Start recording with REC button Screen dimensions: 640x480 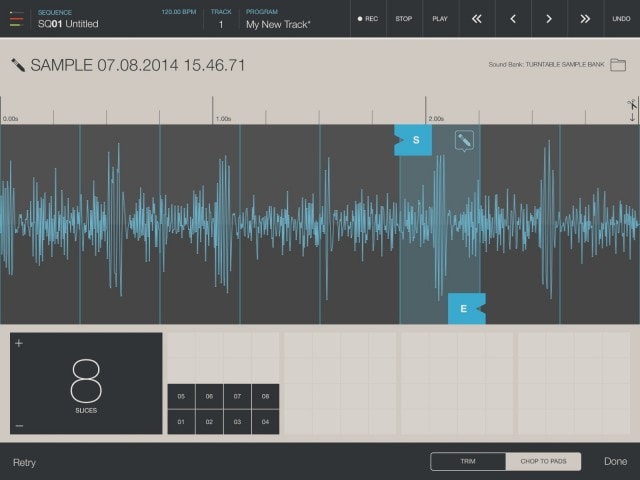(368, 19)
